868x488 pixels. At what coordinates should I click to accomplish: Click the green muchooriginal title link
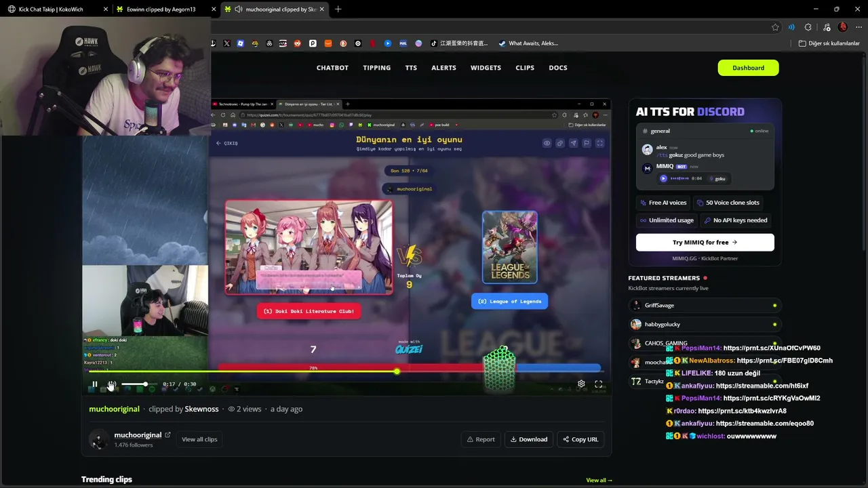tap(114, 409)
